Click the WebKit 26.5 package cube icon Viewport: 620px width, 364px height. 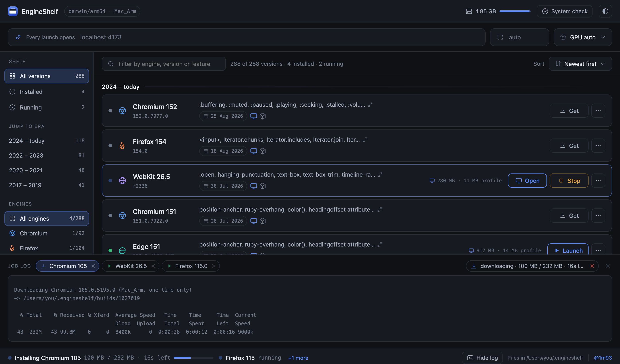pos(263,186)
